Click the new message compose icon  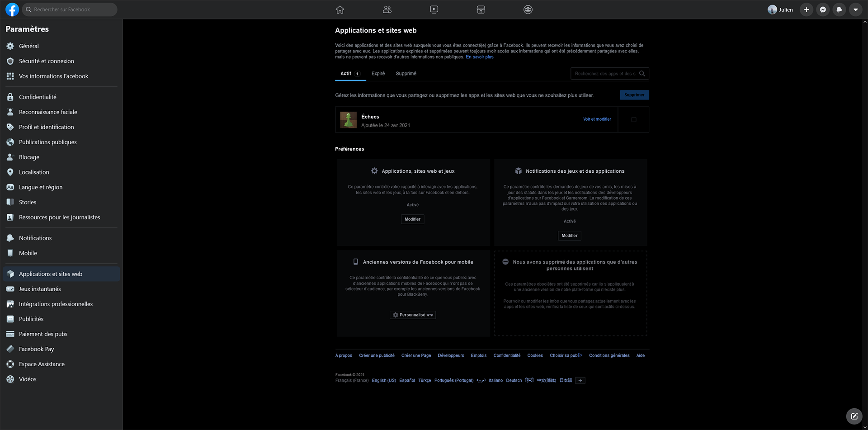pyautogui.click(x=854, y=416)
